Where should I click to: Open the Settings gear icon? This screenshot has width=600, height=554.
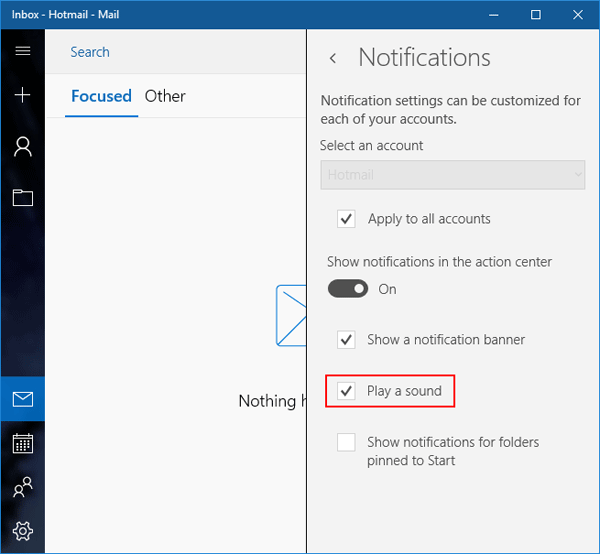pyautogui.click(x=22, y=530)
